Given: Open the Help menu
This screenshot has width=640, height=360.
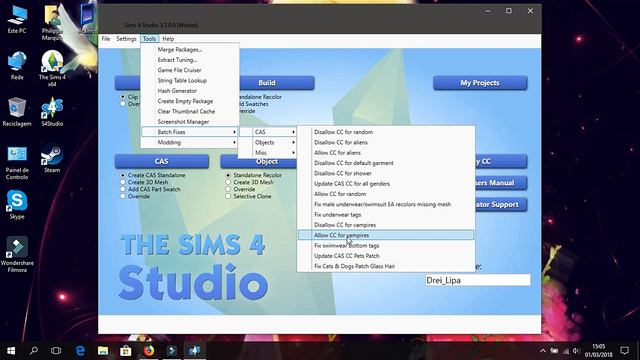Looking at the screenshot, I should click(168, 39).
